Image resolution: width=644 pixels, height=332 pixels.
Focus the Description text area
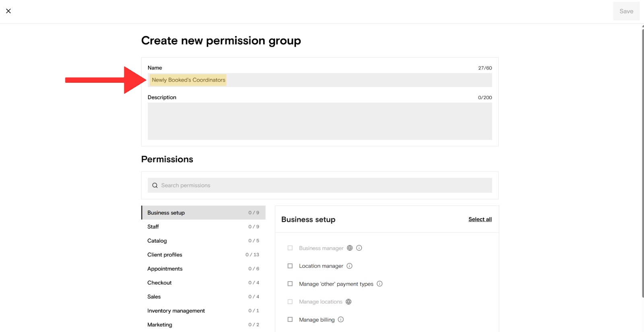[x=320, y=121]
